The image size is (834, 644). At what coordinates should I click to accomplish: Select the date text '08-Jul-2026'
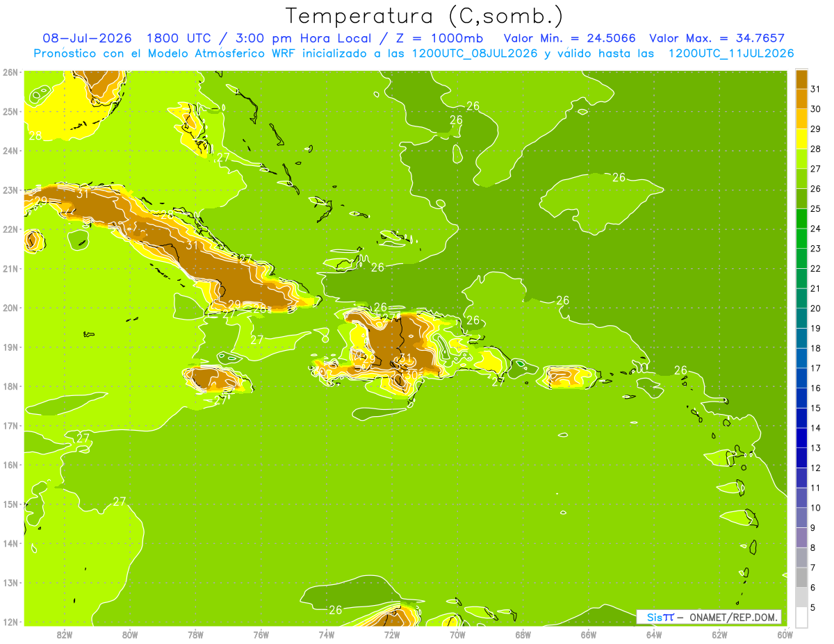click(88, 38)
